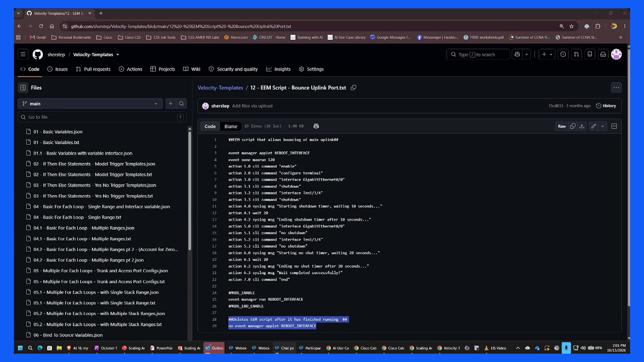Open the Insights tab
Image resolution: width=644 pixels, height=362 pixels.
(x=278, y=69)
